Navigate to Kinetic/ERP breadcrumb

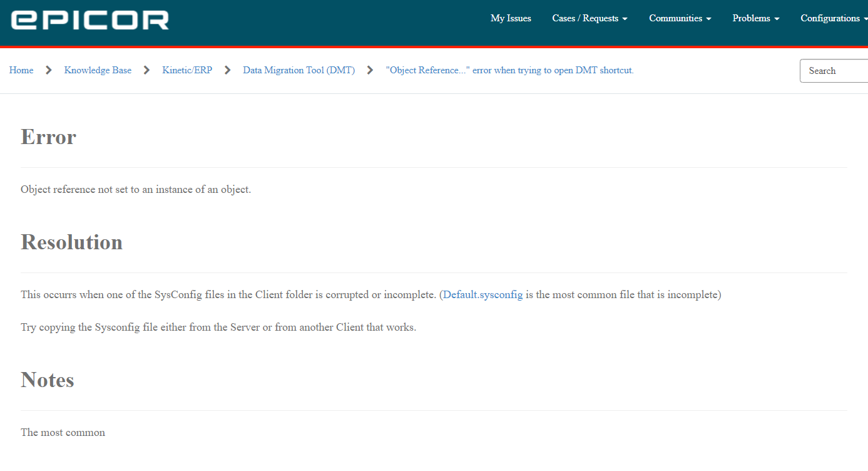(187, 70)
